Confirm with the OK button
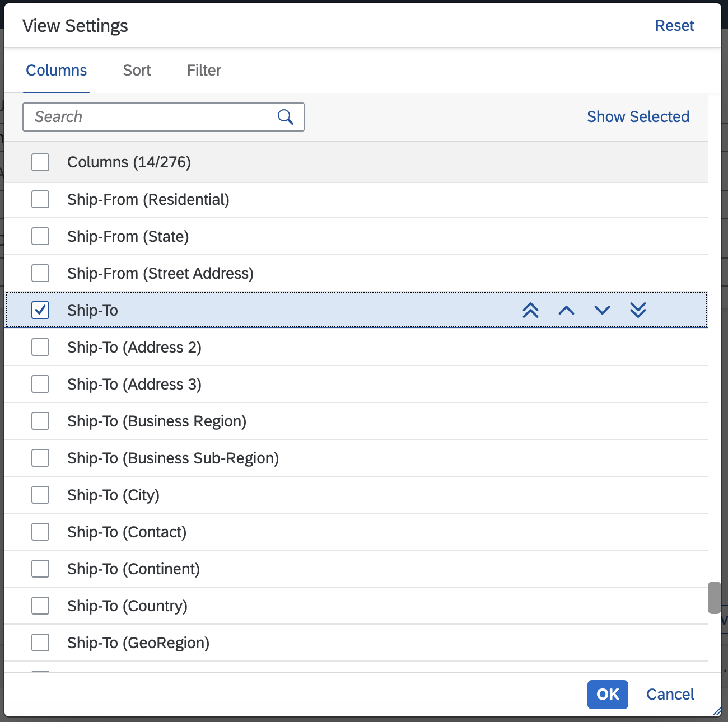The height and width of the screenshot is (722, 728). pos(608,695)
